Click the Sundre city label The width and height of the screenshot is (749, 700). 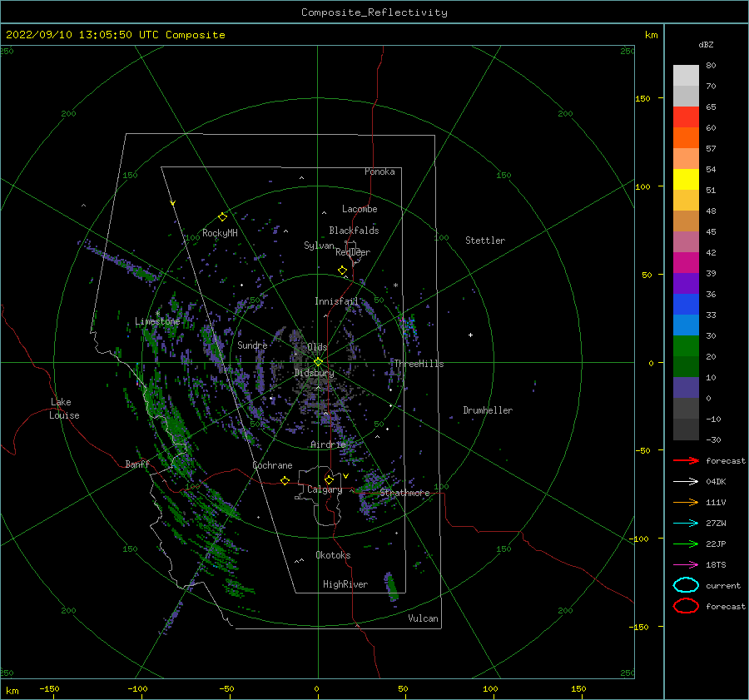tap(252, 345)
